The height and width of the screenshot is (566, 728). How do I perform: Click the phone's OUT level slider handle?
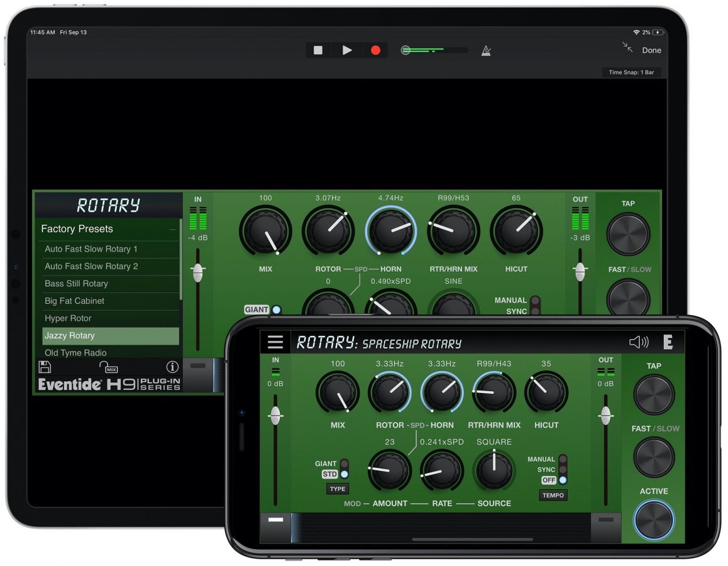[605, 415]
